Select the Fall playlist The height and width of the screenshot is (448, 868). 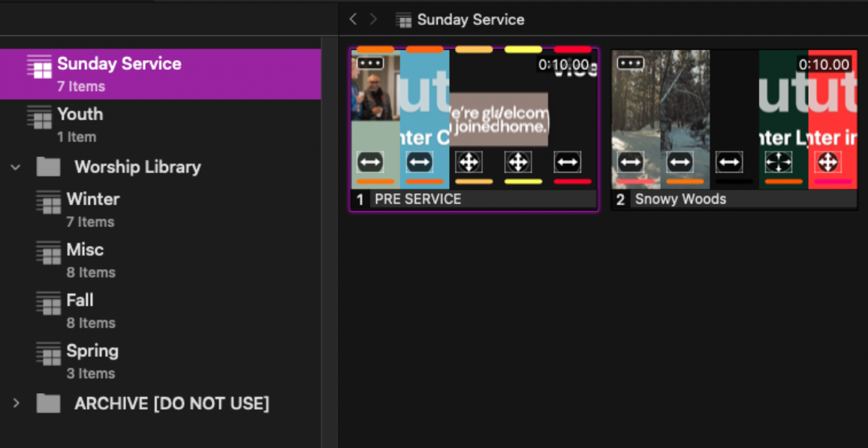(x=80, y=300)
